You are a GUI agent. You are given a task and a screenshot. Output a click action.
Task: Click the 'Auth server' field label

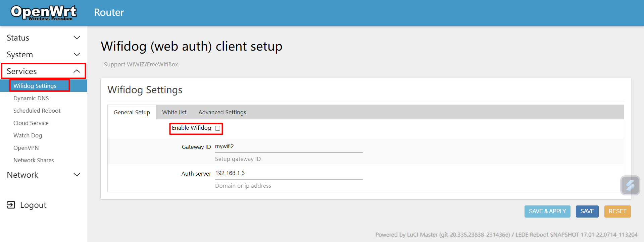point(196,174)
